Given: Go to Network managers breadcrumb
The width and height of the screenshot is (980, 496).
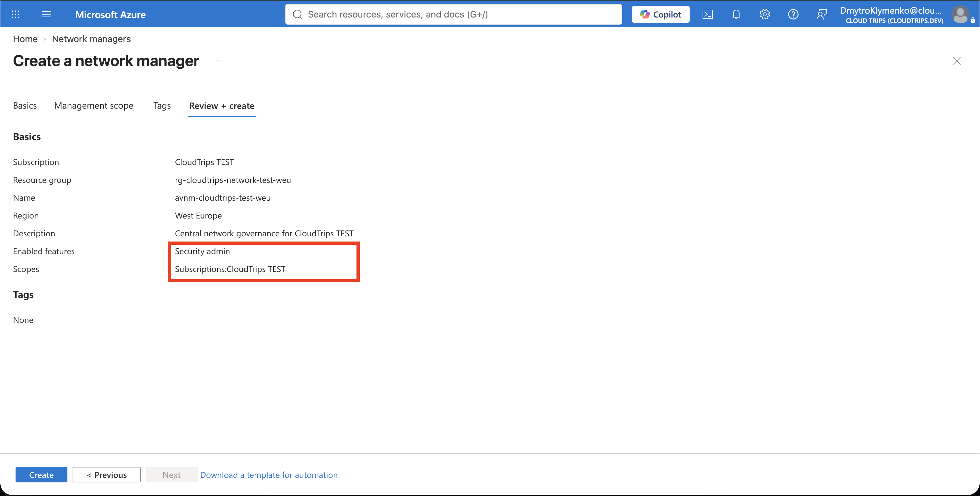Looking at the screenshot, I should pyautogui.click(x=91, y=39).
